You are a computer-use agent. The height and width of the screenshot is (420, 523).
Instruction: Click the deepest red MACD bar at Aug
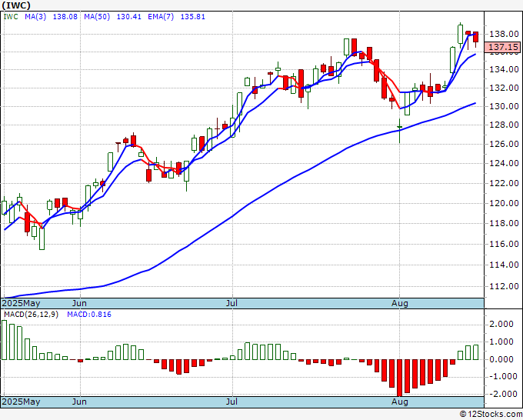399,378
